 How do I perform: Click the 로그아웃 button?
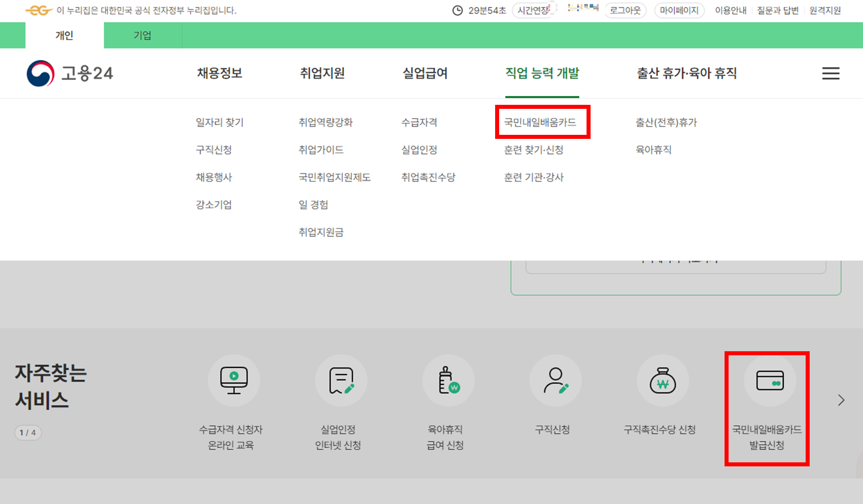click(x=625, y=10)
